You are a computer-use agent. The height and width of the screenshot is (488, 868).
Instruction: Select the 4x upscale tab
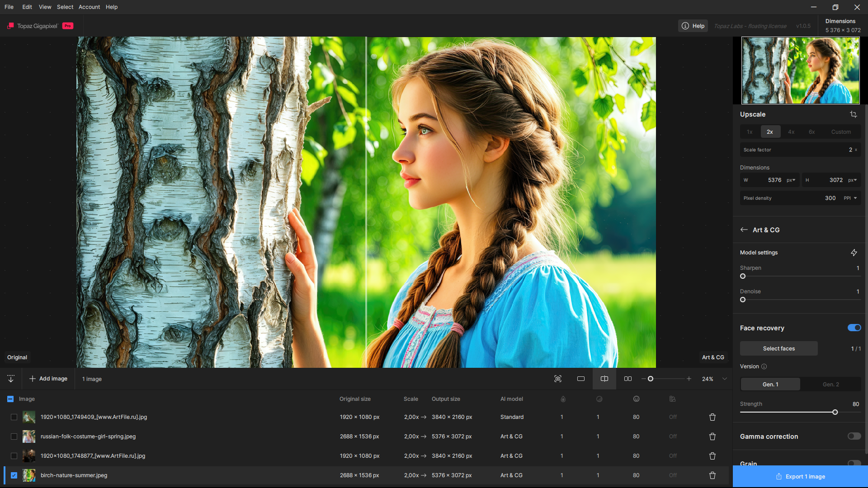coord(791,132)
